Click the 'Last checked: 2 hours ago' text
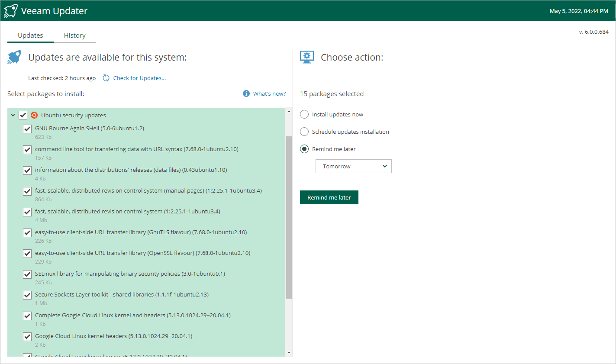 (x=62, y=78)
